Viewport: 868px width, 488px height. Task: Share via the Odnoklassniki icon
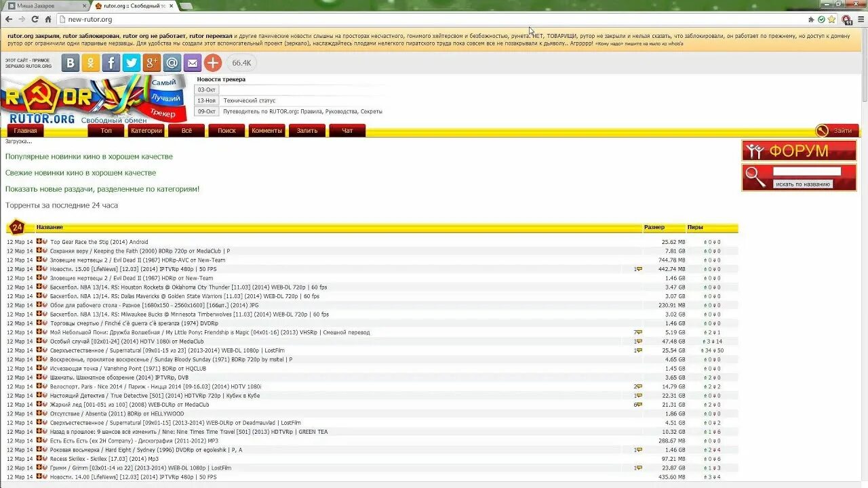coord(91,63)
